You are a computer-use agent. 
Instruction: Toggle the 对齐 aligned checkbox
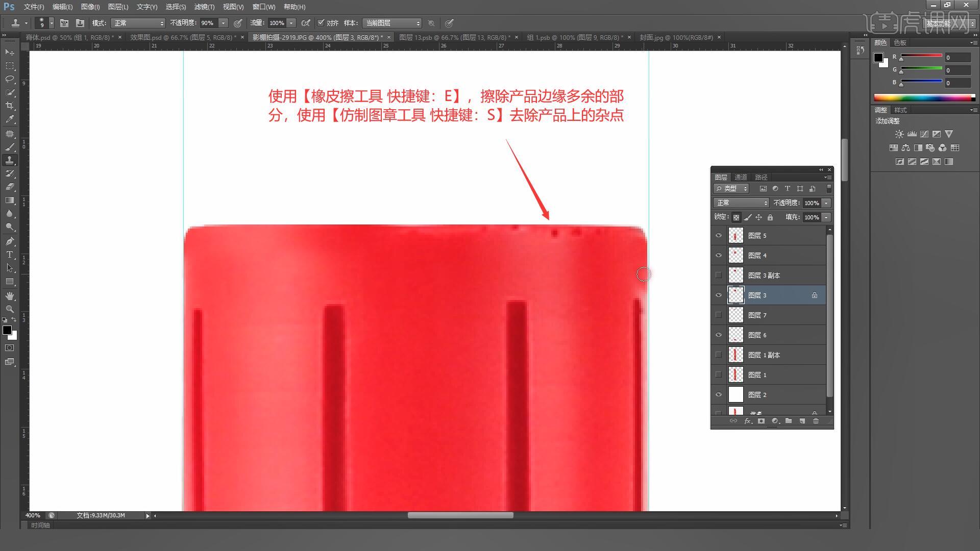[321, 23]
